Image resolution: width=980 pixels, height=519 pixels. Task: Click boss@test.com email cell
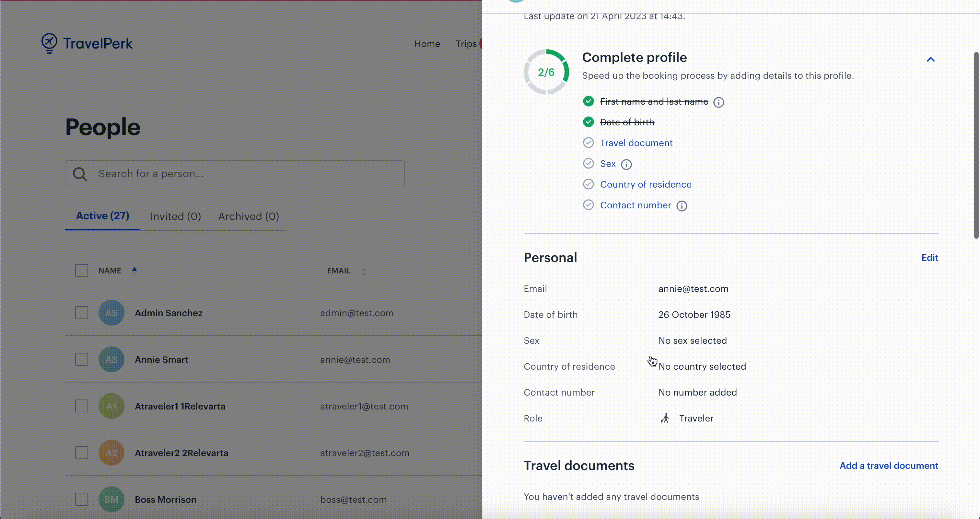(354, 500)
